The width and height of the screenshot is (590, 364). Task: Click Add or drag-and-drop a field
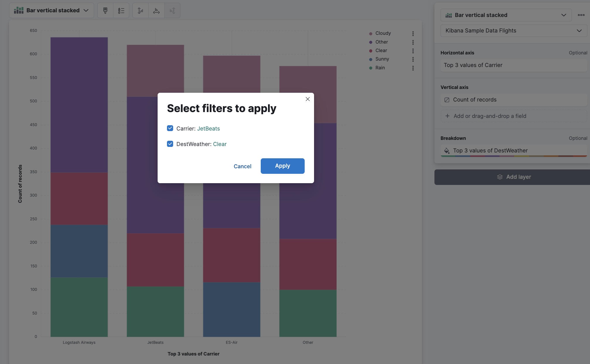[x=514, y=116]
